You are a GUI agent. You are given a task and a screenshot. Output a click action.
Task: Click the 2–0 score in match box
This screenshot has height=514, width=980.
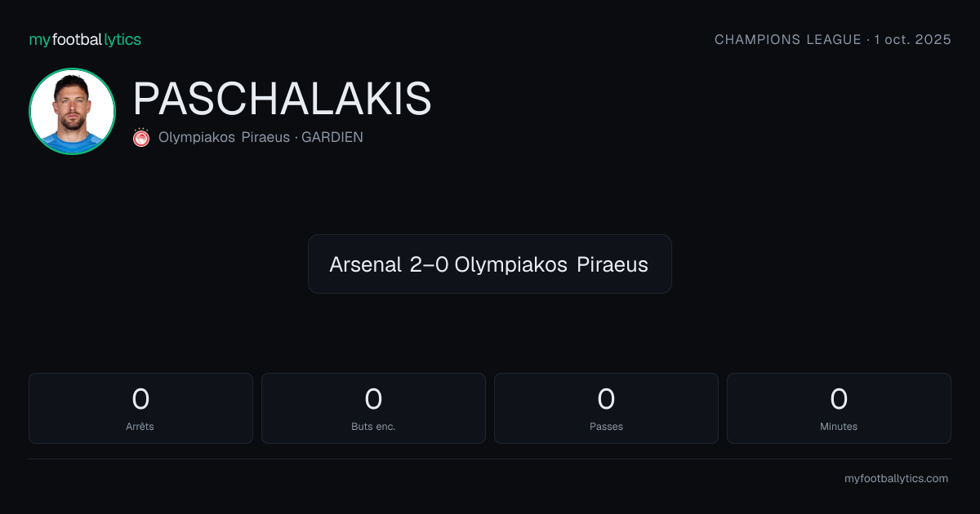(429, 264)
